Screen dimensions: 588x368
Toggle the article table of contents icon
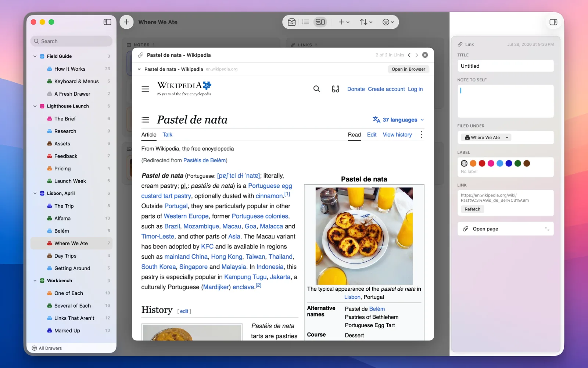(x=145, y=120)
